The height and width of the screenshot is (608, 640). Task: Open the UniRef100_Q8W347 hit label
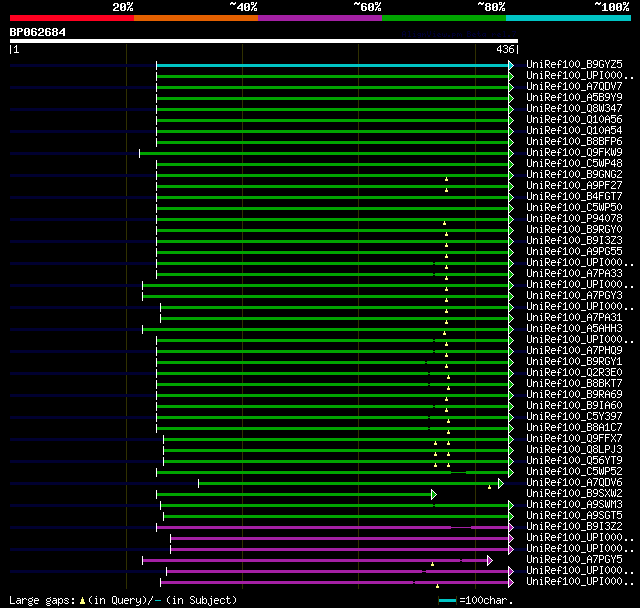coord(574,109)
